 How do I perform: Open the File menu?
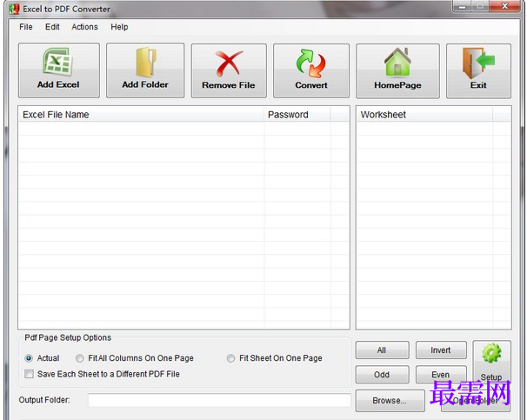point(26,27)
